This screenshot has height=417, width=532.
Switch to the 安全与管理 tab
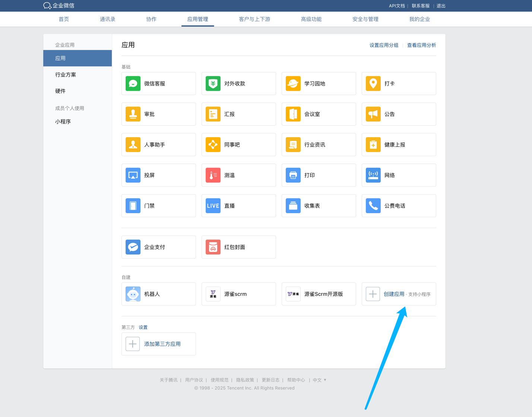(365, 19)
